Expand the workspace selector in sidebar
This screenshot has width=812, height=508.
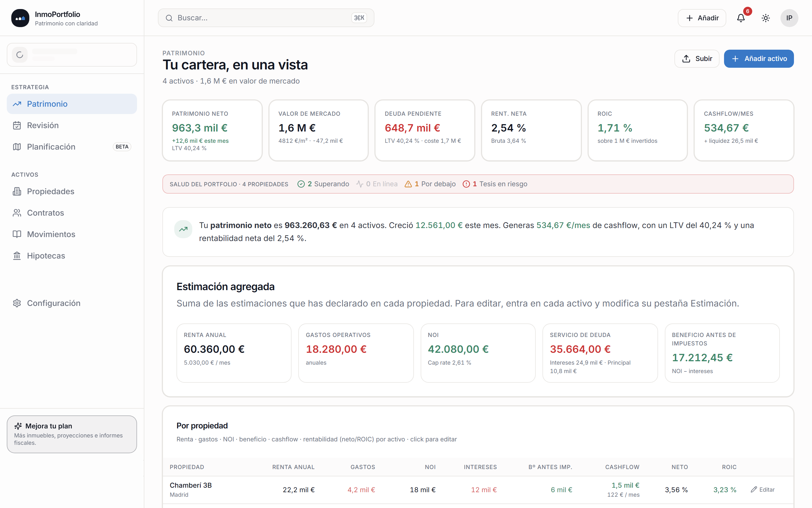tap(72, 55)
